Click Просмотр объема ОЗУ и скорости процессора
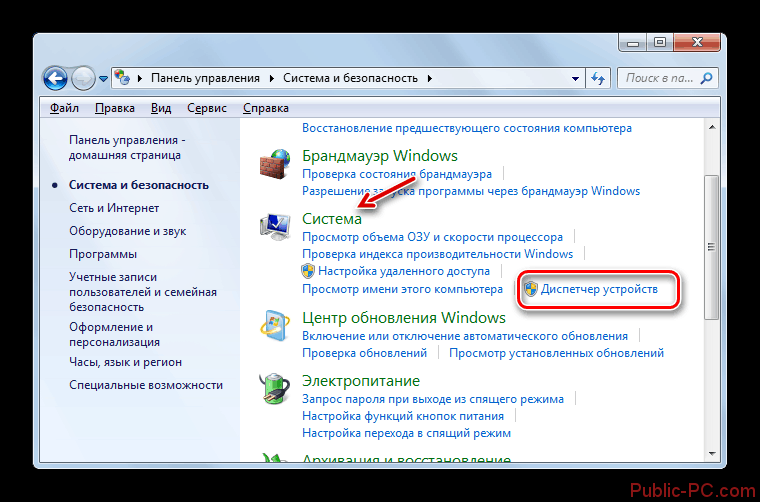Viewport: 760px width, 502px height. coord(432,237)
